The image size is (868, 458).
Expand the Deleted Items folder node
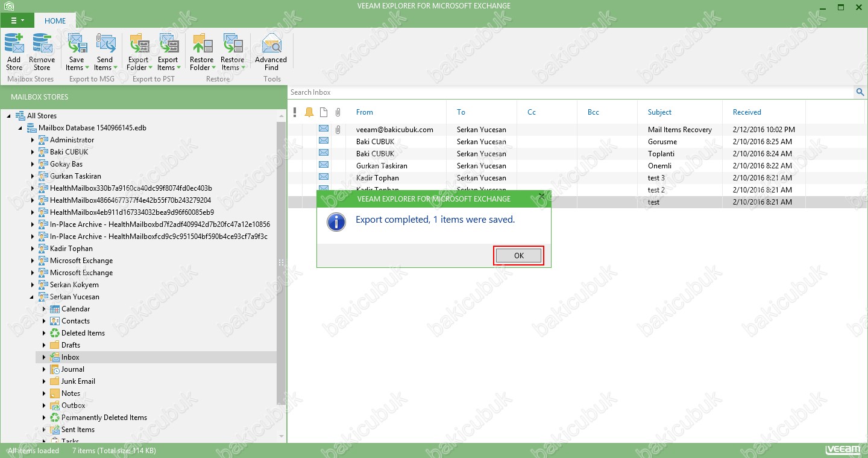click(x=44, y=333)
